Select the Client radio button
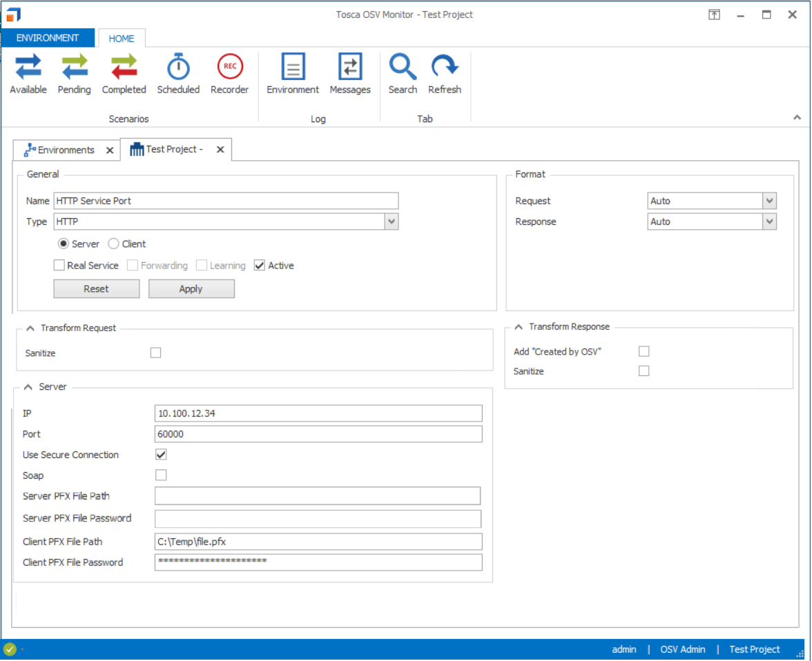This screenshot has width=812, height=661. coord(114,244)
